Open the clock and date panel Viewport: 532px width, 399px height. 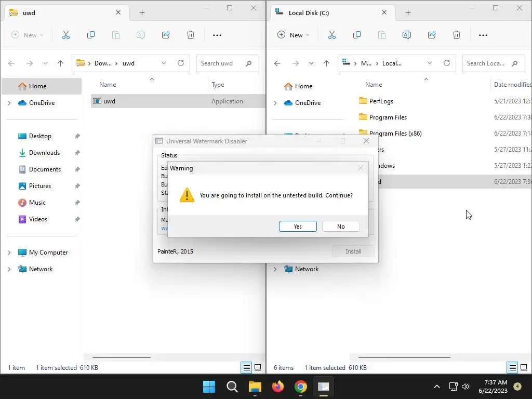point(493,387)
